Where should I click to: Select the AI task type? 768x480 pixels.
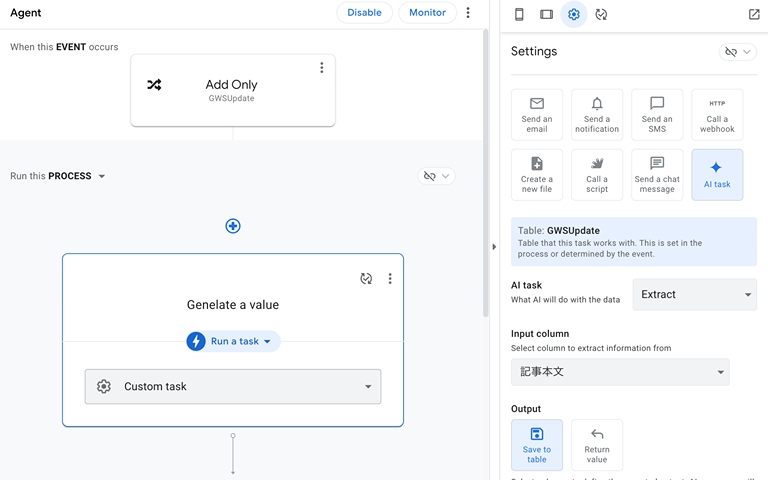pos(716,174)
